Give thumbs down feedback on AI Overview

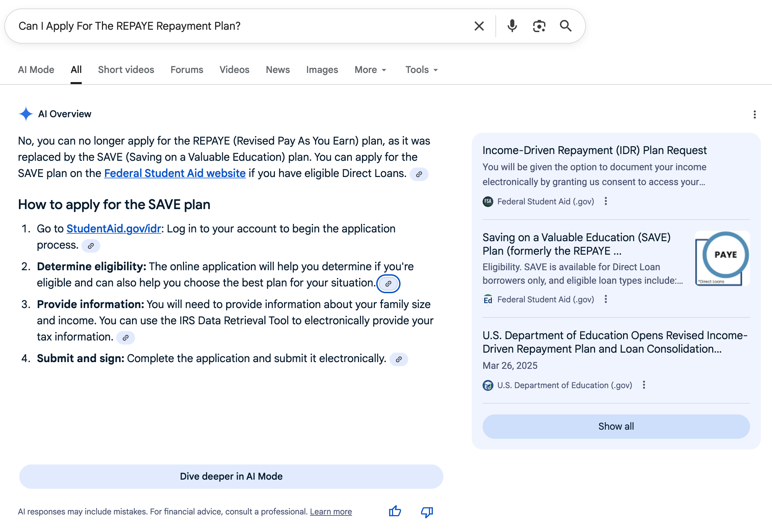427,512
